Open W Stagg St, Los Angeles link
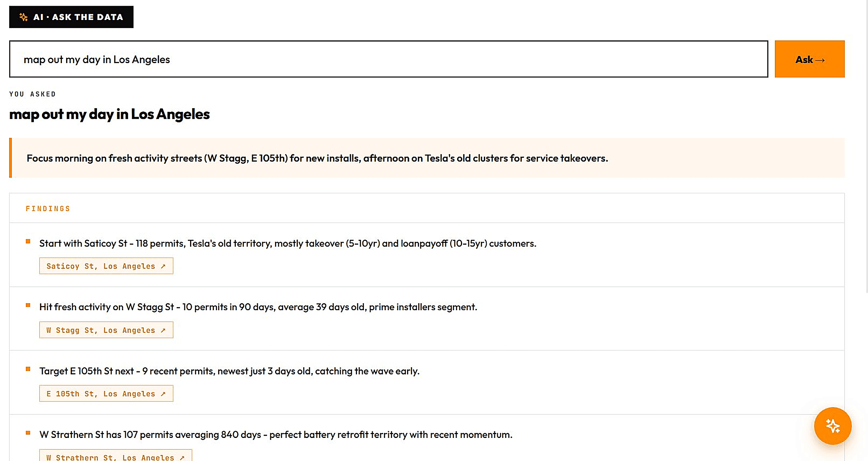Image resolution: width=868 pixels, height=461 pixels. pyautogui.click(x=106, y=330)
